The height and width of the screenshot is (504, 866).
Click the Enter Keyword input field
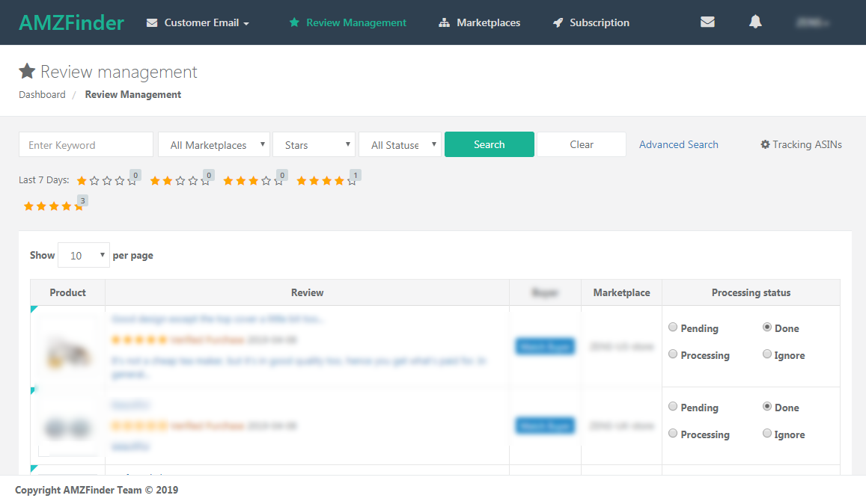pyautogui.click(x=86, y=145)
